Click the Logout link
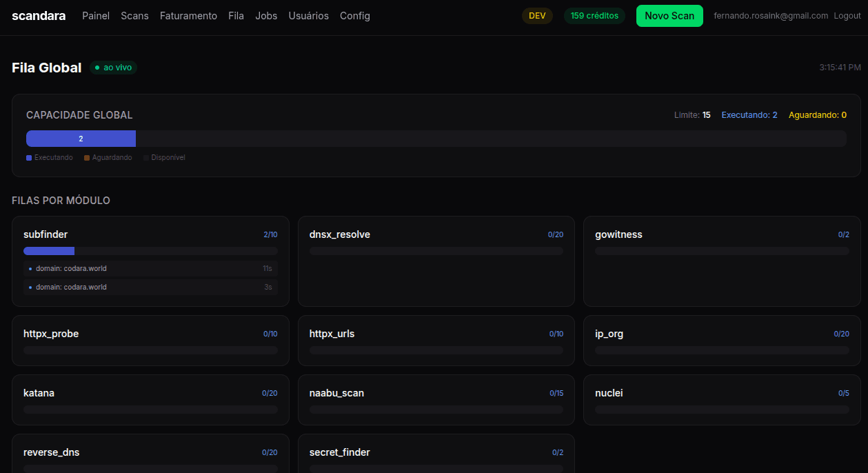The image size is (868, 473). pos(847,16)
